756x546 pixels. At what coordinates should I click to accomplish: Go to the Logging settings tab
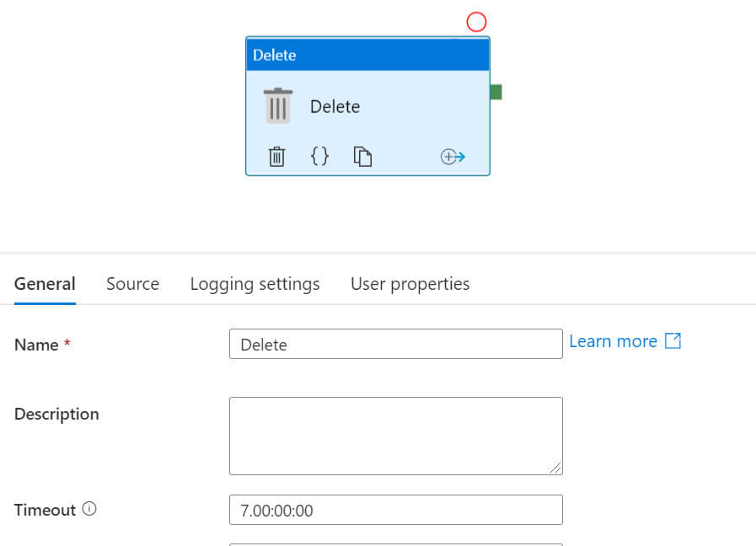(255, 284)
